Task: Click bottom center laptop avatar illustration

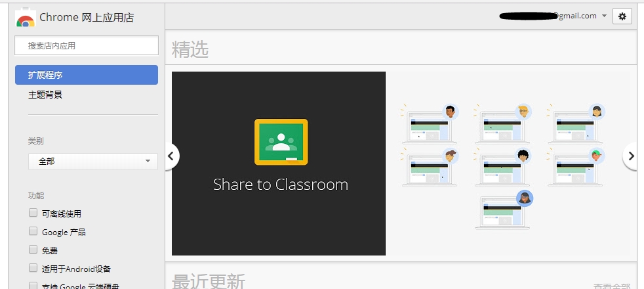Action: [504, 210]
